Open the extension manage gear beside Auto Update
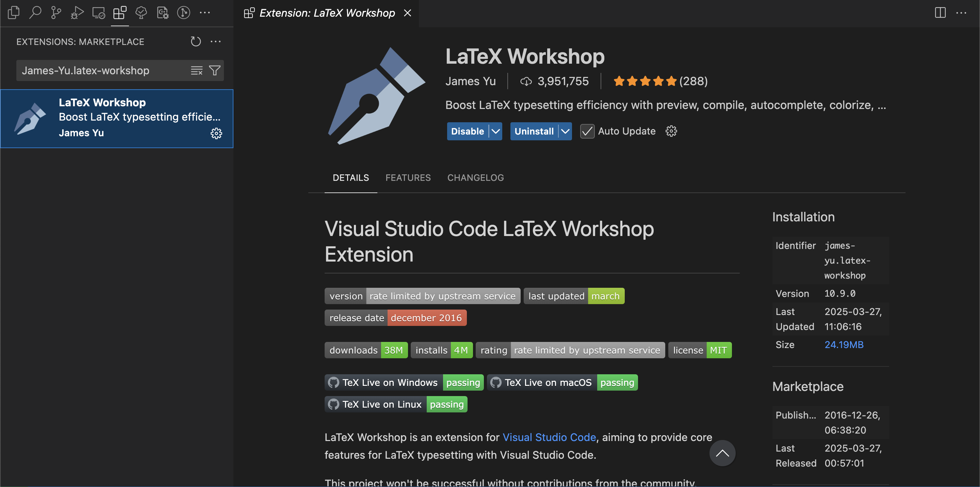This screenshot has height=487, width=980. pos(671,131)
